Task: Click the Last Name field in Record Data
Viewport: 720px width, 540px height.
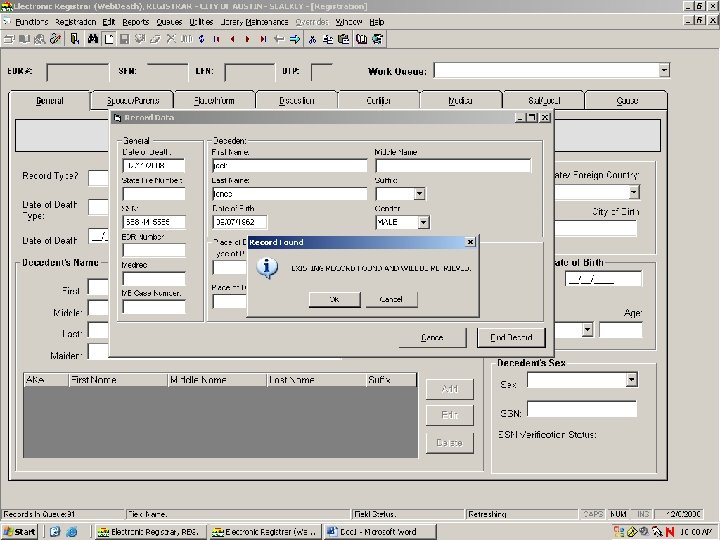Action: coord(290,194)
